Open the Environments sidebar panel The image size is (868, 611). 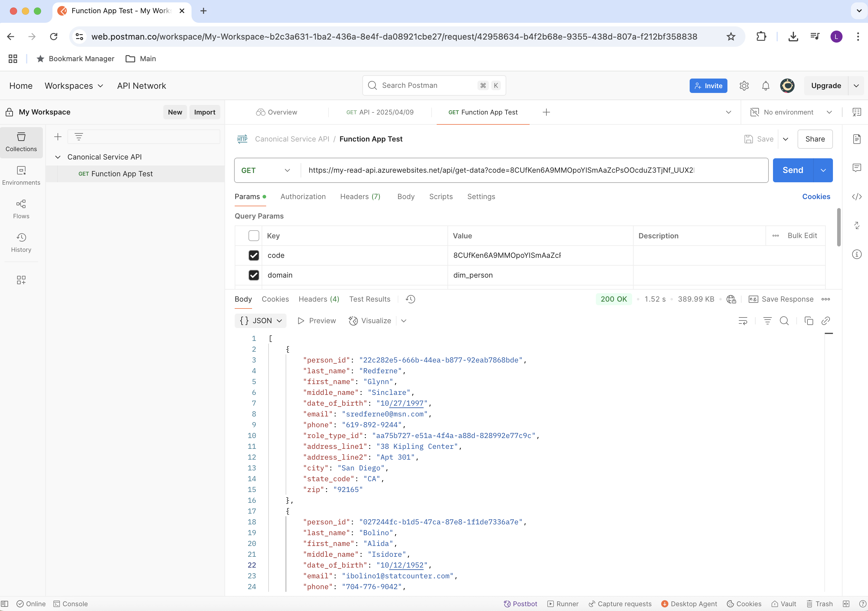21,175
